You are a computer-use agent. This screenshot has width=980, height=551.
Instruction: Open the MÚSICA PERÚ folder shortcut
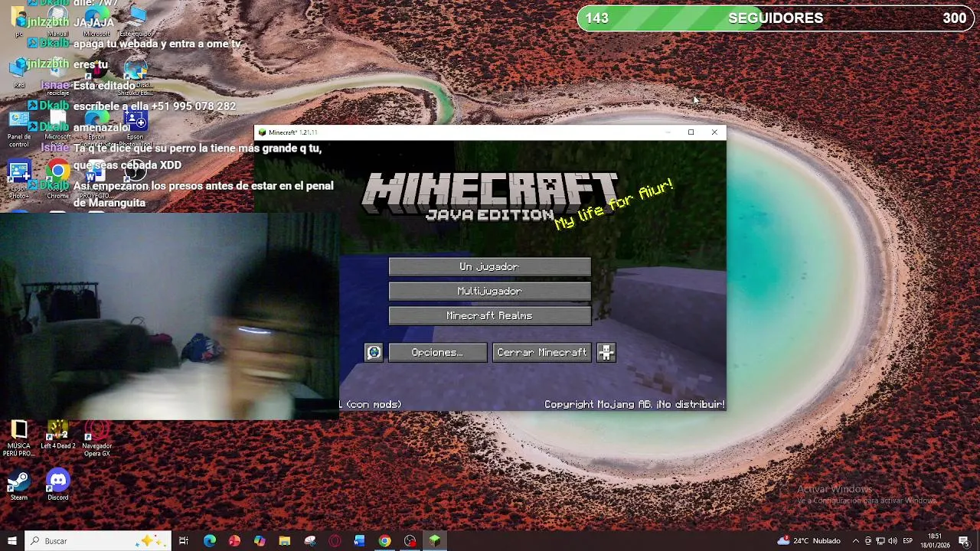tap(18, 438)
